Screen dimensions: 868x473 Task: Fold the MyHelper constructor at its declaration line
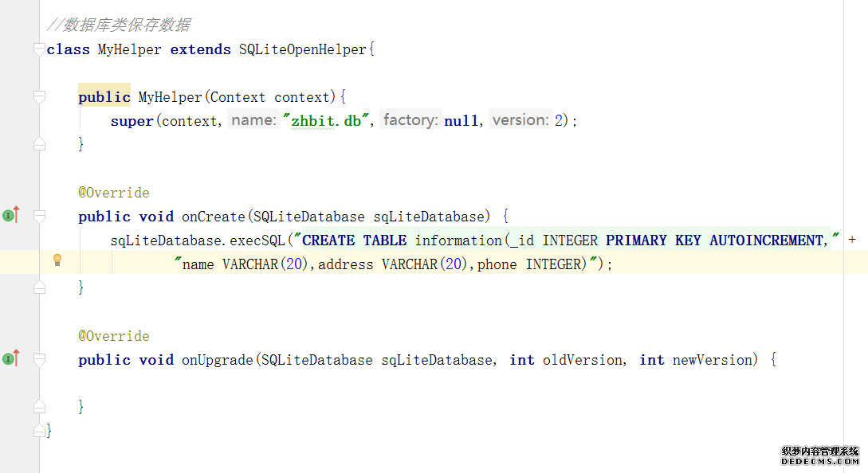[39, 97]
